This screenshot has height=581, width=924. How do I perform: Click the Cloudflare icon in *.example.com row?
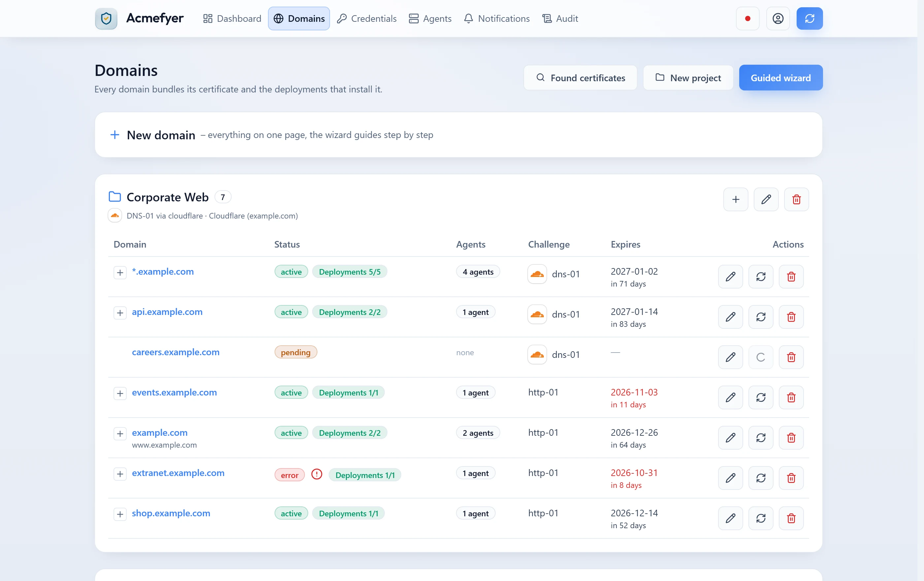tap(537, 274)
